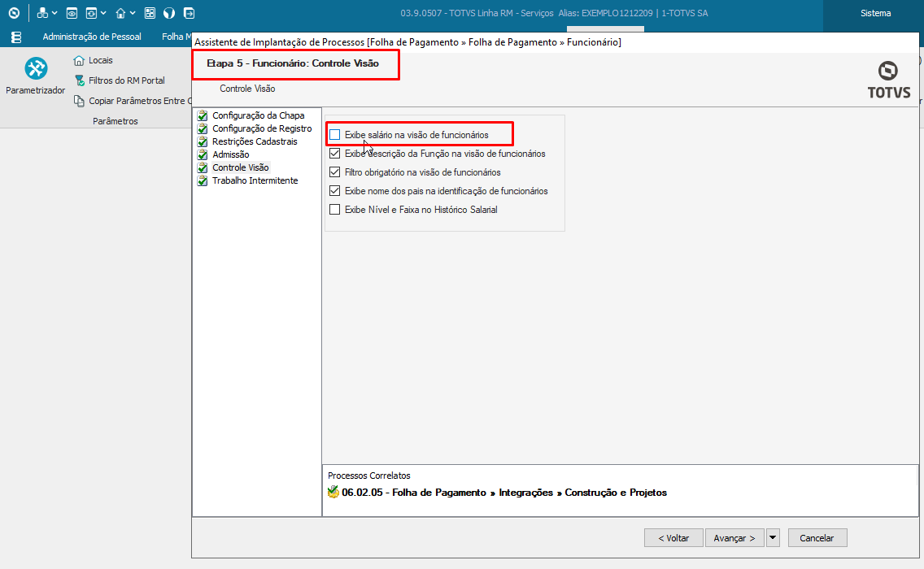
Task: Click the TOTVS logo in wizard header
Action: (x=889, y=80)
